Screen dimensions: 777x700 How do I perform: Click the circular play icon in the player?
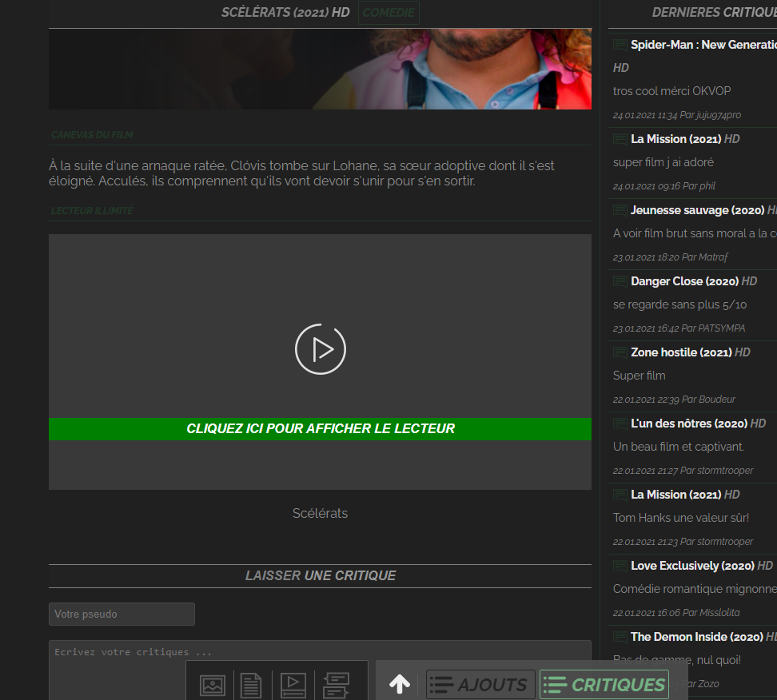click(x=320, y=349)
